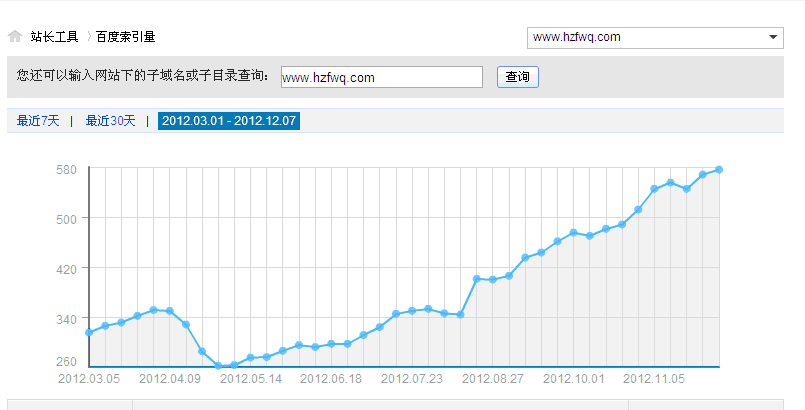Click the first data point on the chart line
The image size is (805, 410).
click(x=89, y=332)
